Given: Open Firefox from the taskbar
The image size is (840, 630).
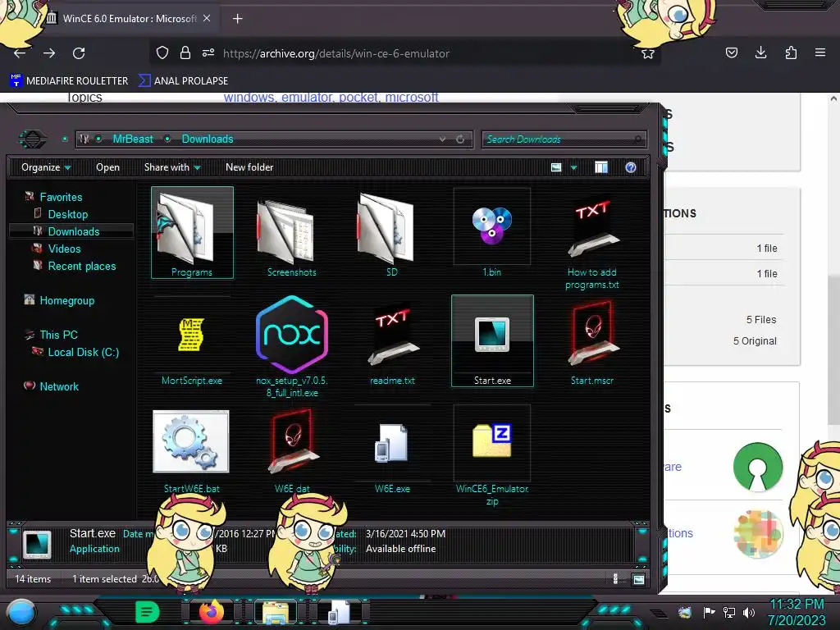Looking at the screenshot, I should tap(212, 612).
